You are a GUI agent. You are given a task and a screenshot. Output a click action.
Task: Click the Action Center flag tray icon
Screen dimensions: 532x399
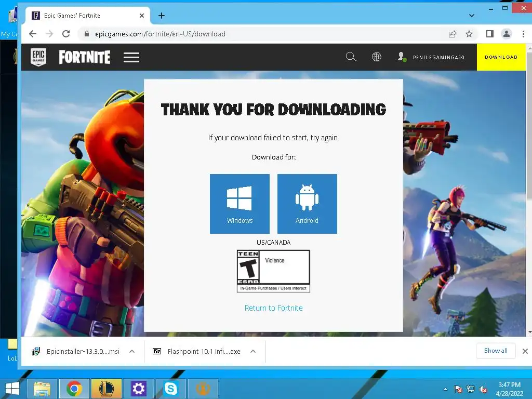point(458,389)
